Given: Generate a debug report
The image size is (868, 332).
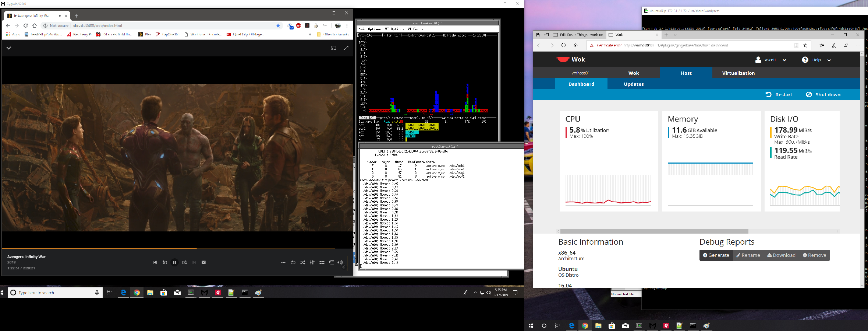Looking at the screenshot, I should 716,255.
